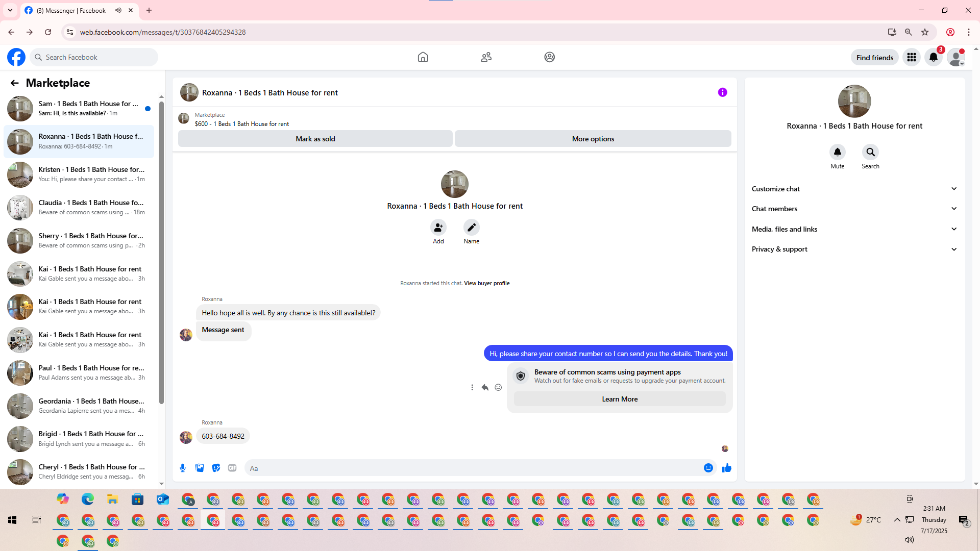The height and width of the screenshot is (551, 980).
Task: Click the Mark as sold button
Action: (x=315, y=139)
